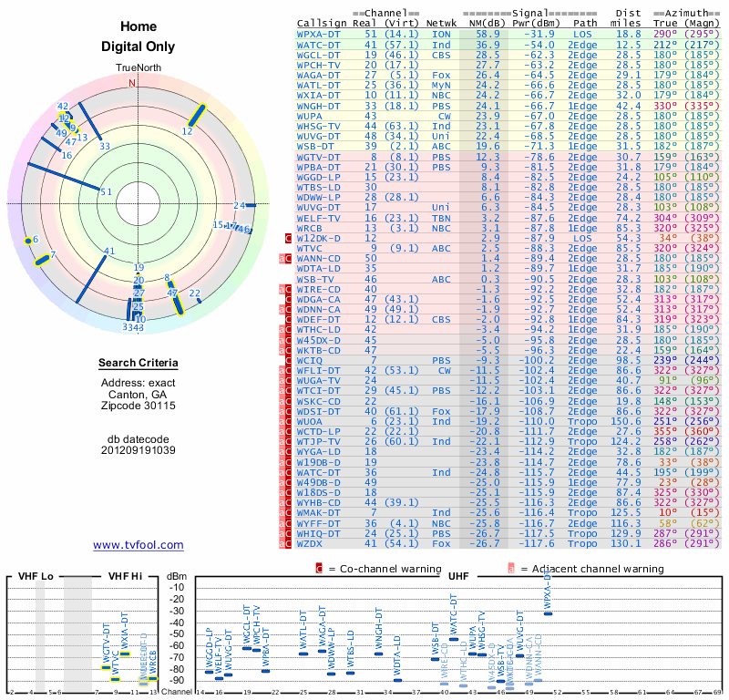
Task: Select WHIQ-DT callsign in the table
Action: click(318, 533)
